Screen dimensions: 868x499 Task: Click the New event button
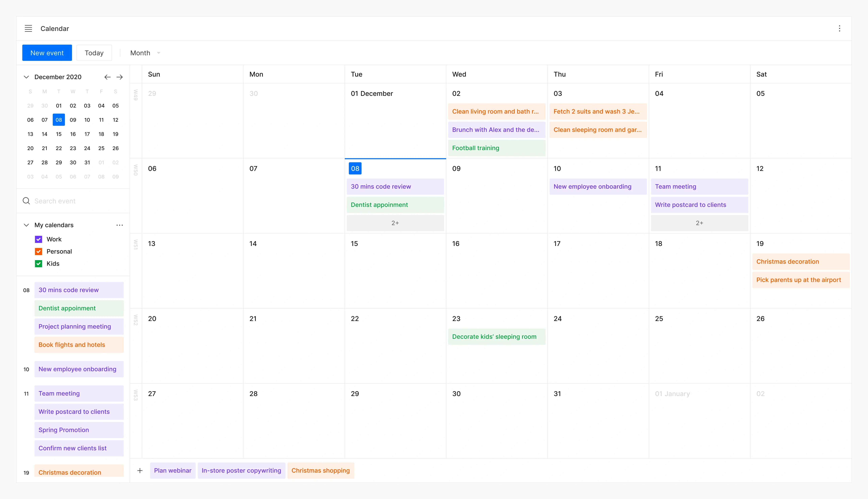47,53
